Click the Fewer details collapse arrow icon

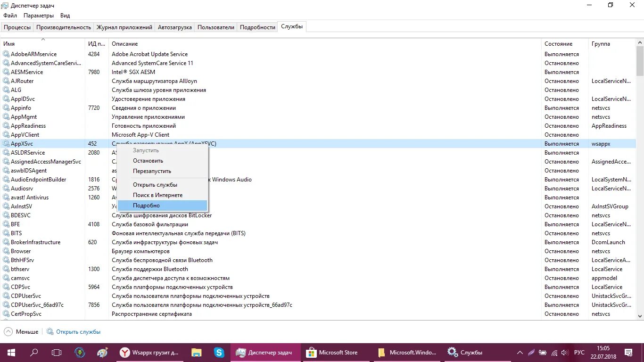[x=8, y=332]
